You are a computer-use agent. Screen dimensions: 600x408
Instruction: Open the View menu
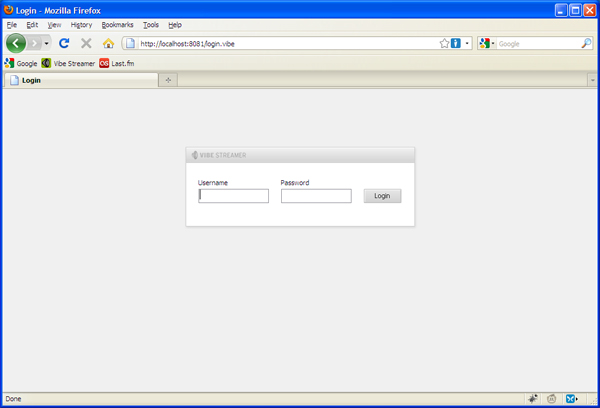[x=54, y=25]
